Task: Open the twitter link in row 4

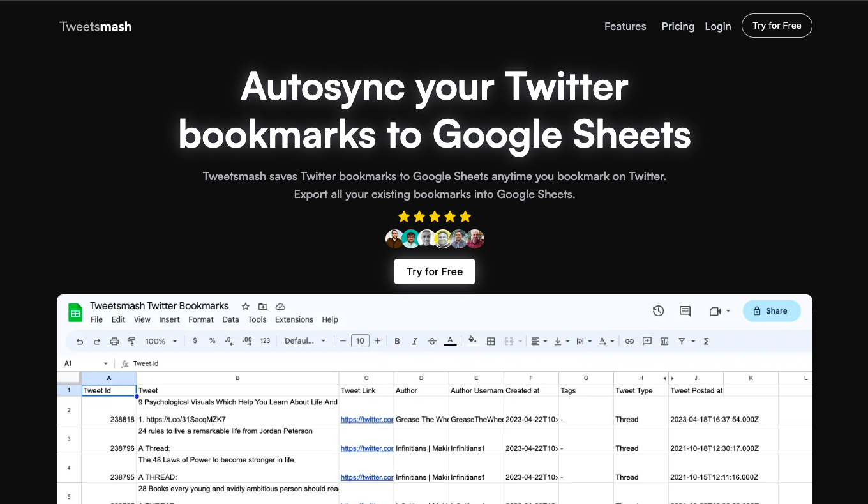Action: pyautogui.click(x=367, y=477)
